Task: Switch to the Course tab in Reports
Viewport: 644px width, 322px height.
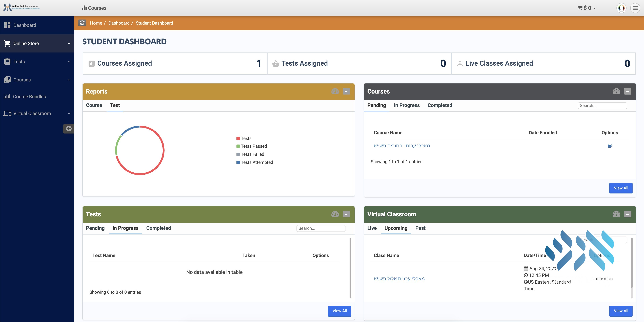Action: [x=94, y=105]
